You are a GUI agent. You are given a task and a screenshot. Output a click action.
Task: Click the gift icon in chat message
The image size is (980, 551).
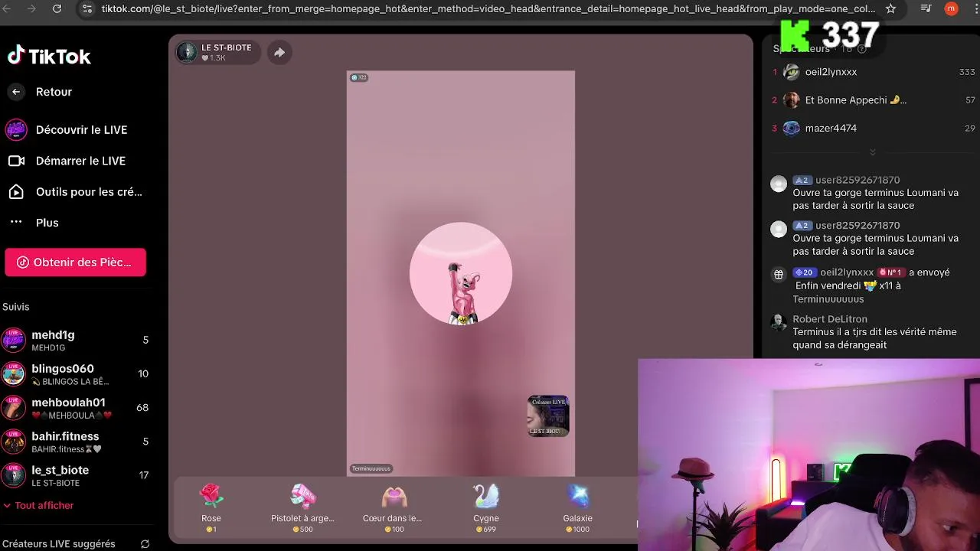779,274
